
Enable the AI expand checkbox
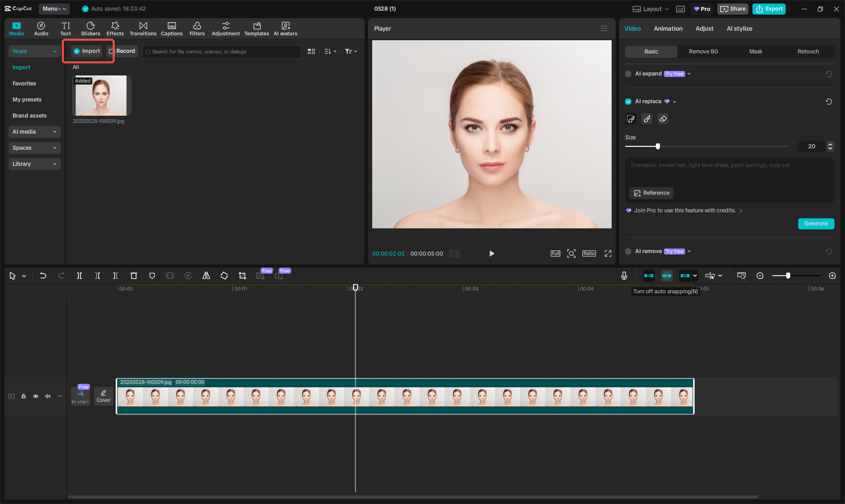pyautogui.click(x=628, y=74)
